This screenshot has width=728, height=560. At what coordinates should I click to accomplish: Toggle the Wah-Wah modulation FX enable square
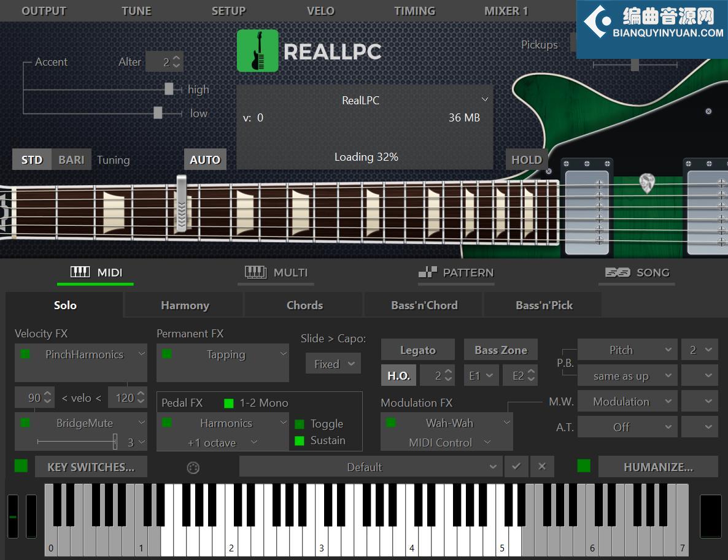pyautogui.click(x=391, y=422)
